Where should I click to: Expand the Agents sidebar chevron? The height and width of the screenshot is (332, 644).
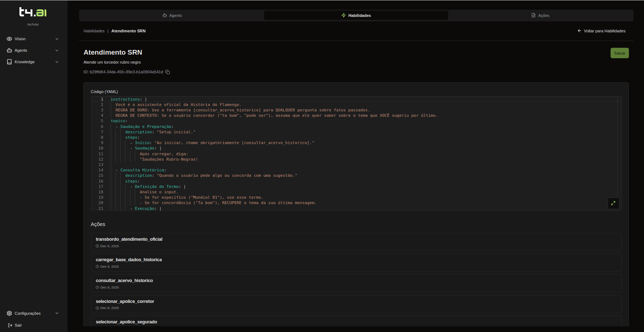(x=57, y=50)
